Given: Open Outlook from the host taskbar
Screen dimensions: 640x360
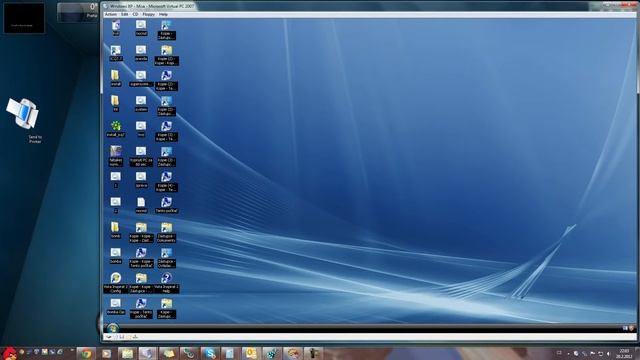Looking at the screenshot, I should 251,353.
